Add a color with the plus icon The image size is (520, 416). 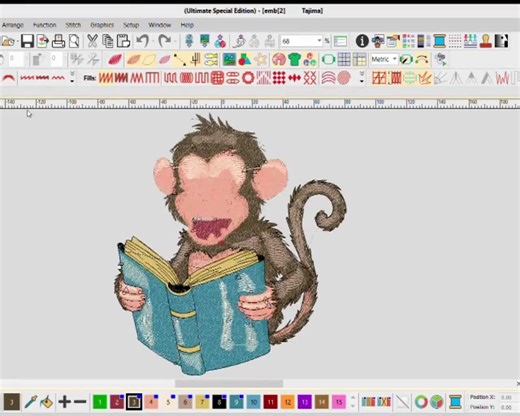[x=65, y=402]
